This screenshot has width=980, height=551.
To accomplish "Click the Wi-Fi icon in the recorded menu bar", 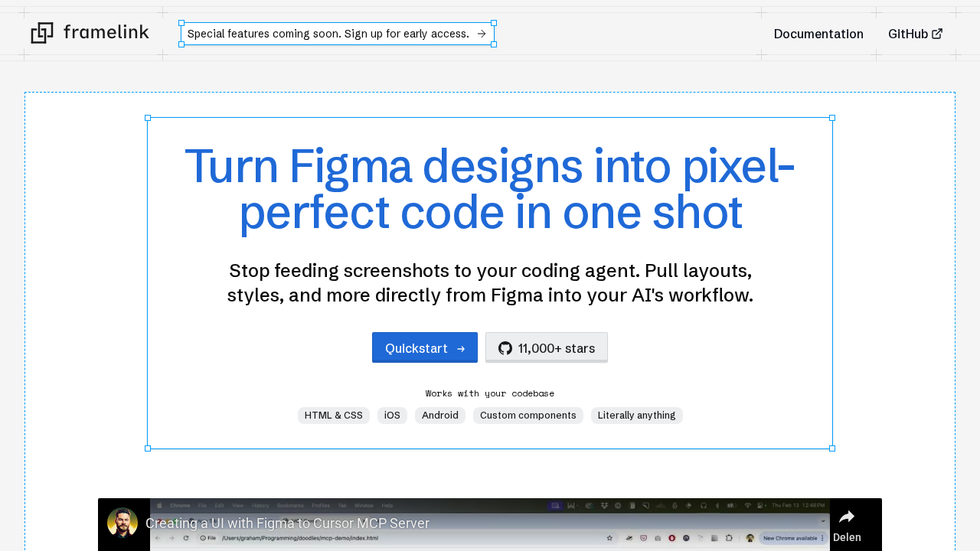I will [748, 506].
